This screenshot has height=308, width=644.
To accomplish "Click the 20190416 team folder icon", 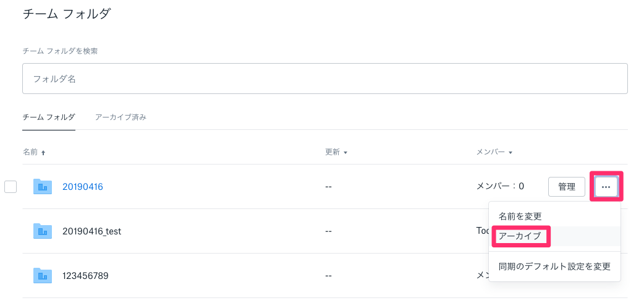I will pos(42,187).
